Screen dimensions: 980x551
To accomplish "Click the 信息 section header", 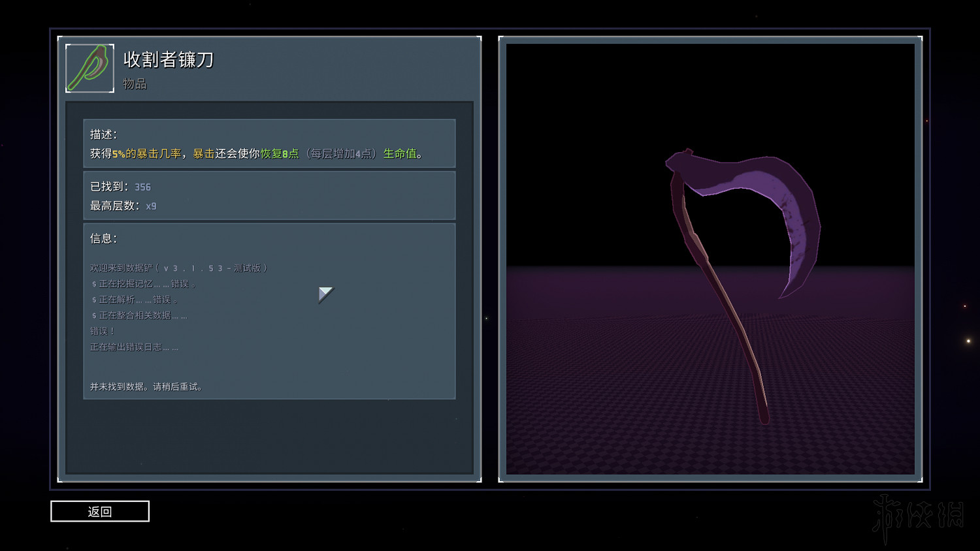I will coord(103,238).
